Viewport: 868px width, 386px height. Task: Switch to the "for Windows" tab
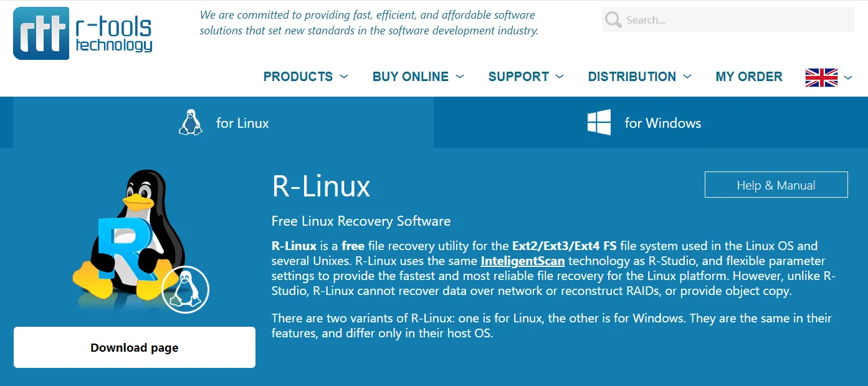pyautogui.click(x=662, y=123)
